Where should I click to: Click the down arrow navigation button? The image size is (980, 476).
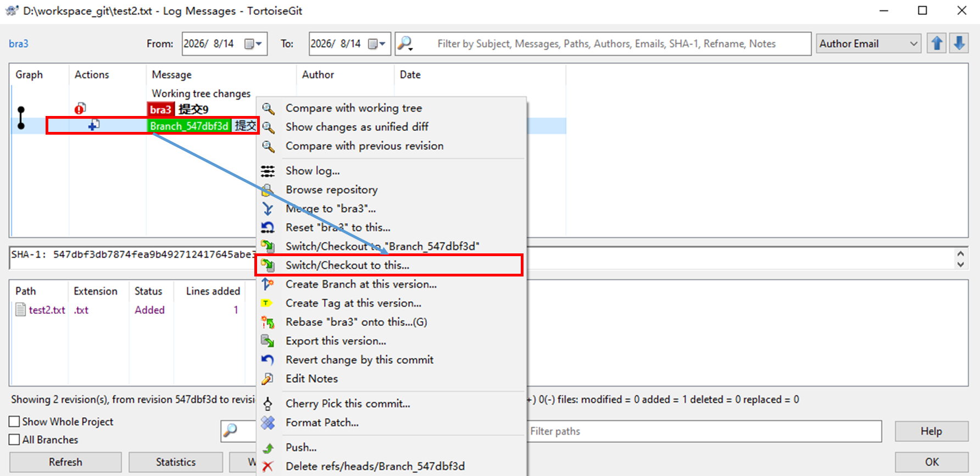tap(959, 43)
